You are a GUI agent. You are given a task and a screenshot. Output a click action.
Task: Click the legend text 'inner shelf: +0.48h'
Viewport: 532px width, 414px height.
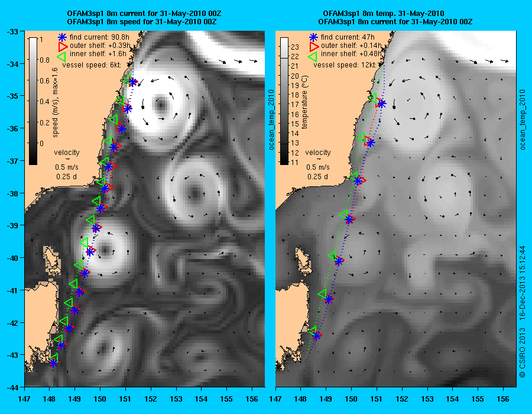(x=351, y=54)
